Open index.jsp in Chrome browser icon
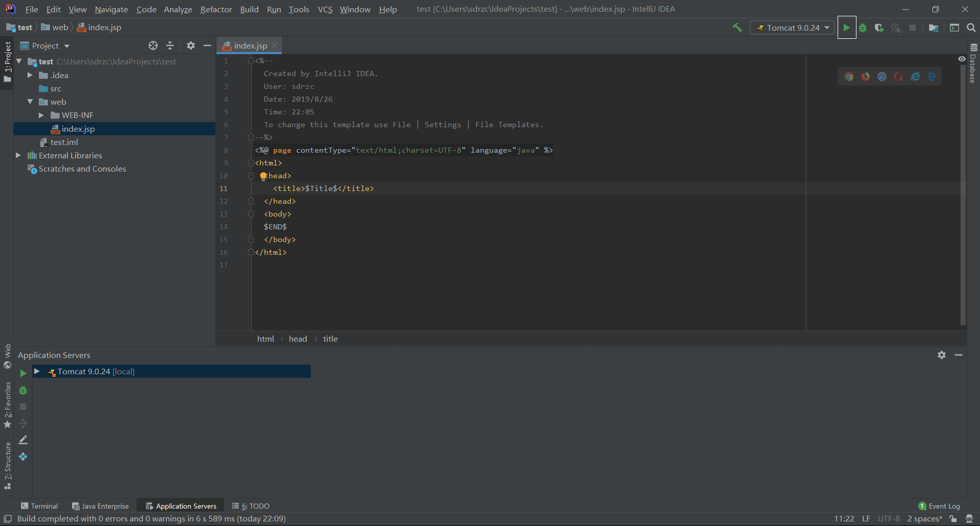980x526 pixels. [849, 77]
